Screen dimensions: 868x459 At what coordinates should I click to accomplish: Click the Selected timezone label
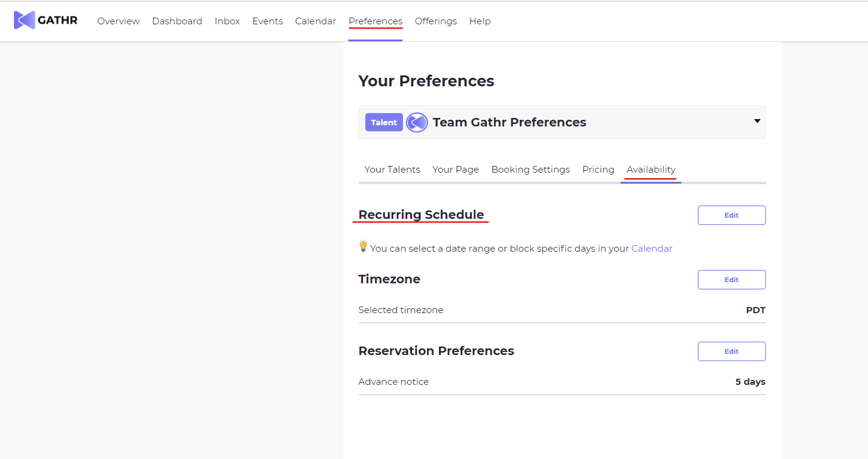click(401, 310)
